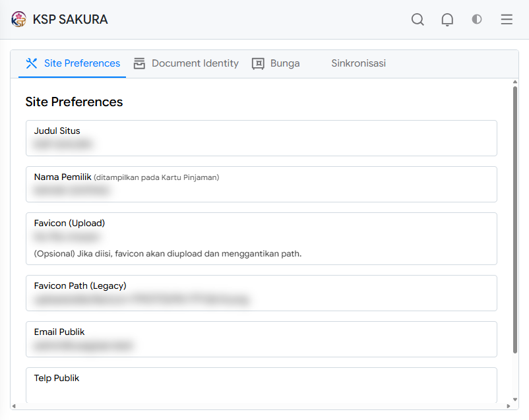Click the Site Preferences tools icon
The width and height of the screenshot is (529, 420).
pyautogui.click(x=32, y=63)
